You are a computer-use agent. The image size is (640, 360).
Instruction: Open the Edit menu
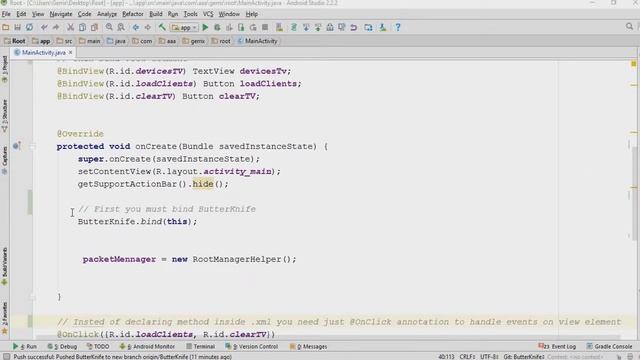[x=21, y=14]
